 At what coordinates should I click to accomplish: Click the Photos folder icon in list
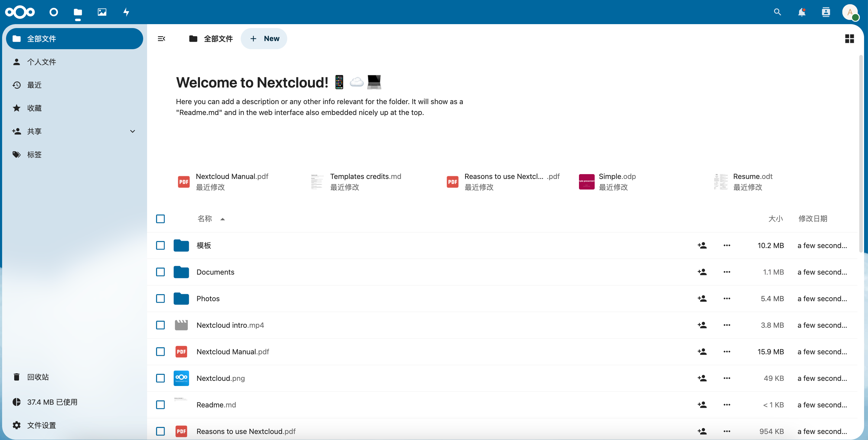tap(181, 298)
